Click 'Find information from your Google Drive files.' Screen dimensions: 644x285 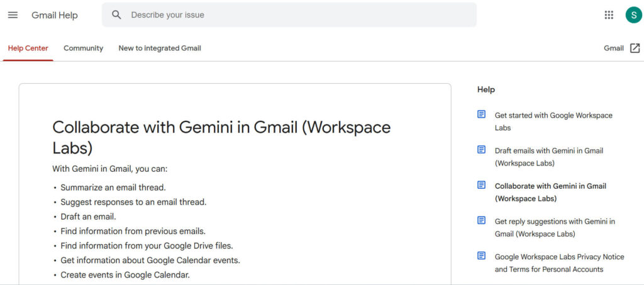(147, 246)
